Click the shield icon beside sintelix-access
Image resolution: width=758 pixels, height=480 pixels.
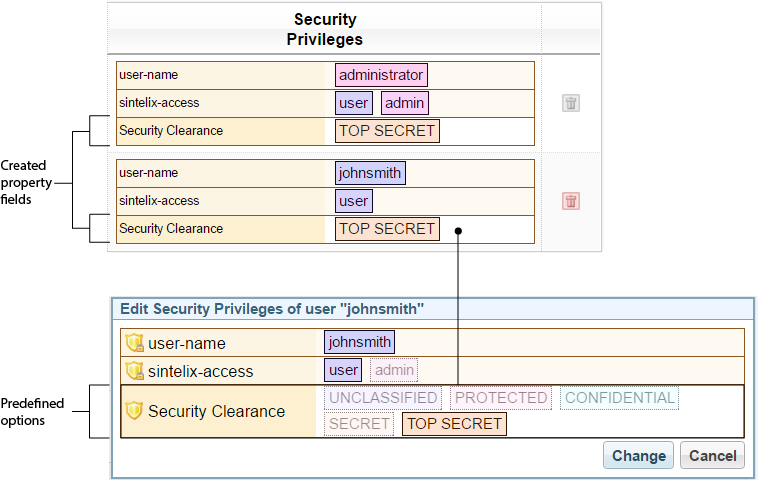pos(135,371)
